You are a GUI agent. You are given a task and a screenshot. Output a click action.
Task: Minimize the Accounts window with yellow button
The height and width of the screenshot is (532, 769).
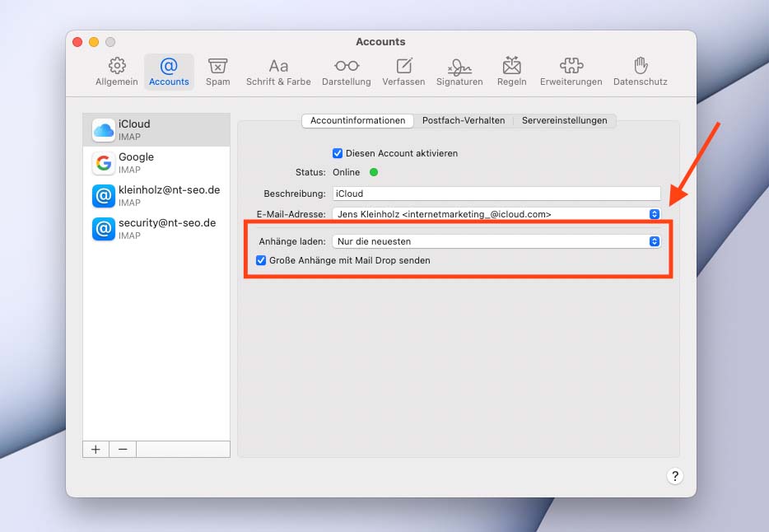pos(94,42)
